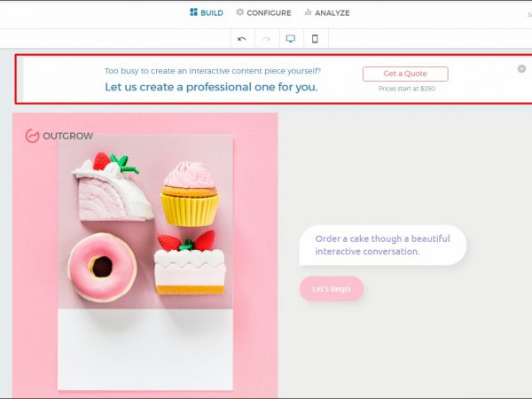Click the pink donut in the photo
Screen dimensions: 532x399
point(102,266)
